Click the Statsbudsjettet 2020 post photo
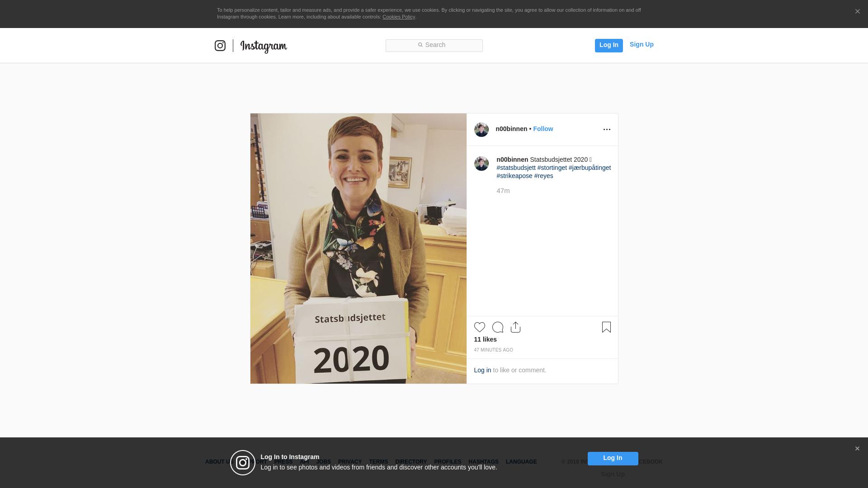This screenshot has height=488, width=868. [359, 249]
